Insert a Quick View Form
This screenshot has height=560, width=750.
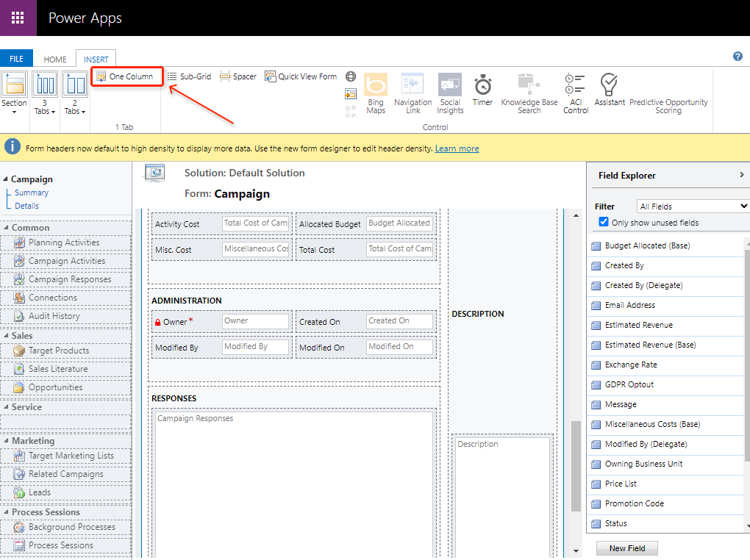301,76
